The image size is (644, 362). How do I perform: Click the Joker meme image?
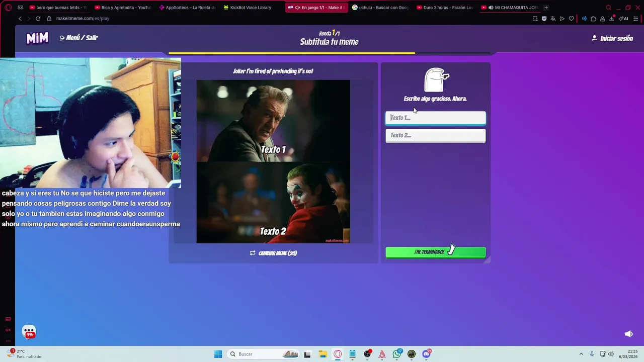[273, 161]
